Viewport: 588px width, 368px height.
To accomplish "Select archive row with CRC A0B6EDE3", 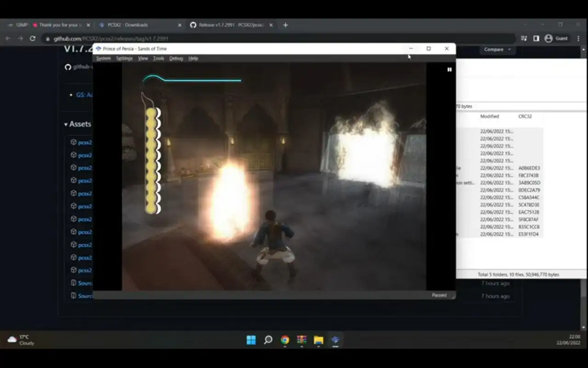I will (500, 168).
